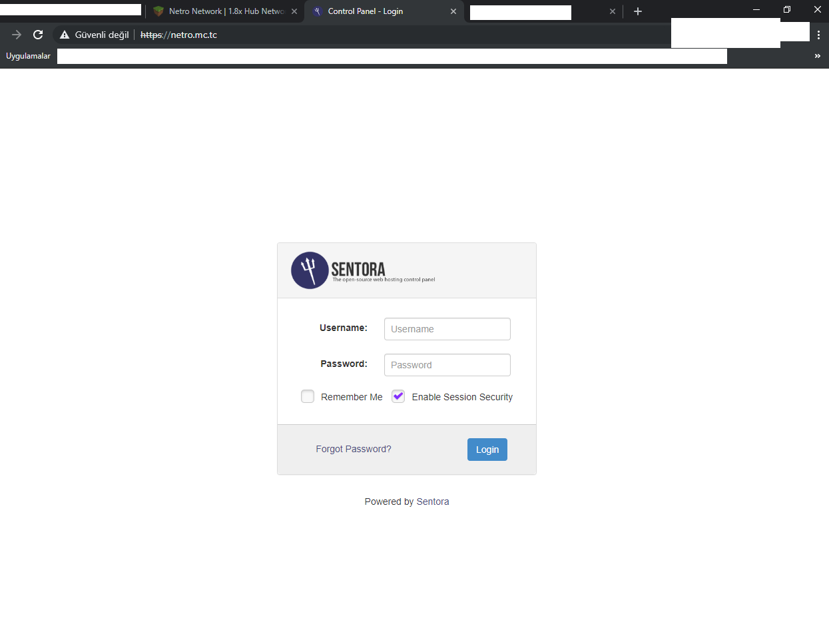Viewport: 829px width, 644px height.
Task: Open the Sentora link in footer
Action: pos(433,501)
